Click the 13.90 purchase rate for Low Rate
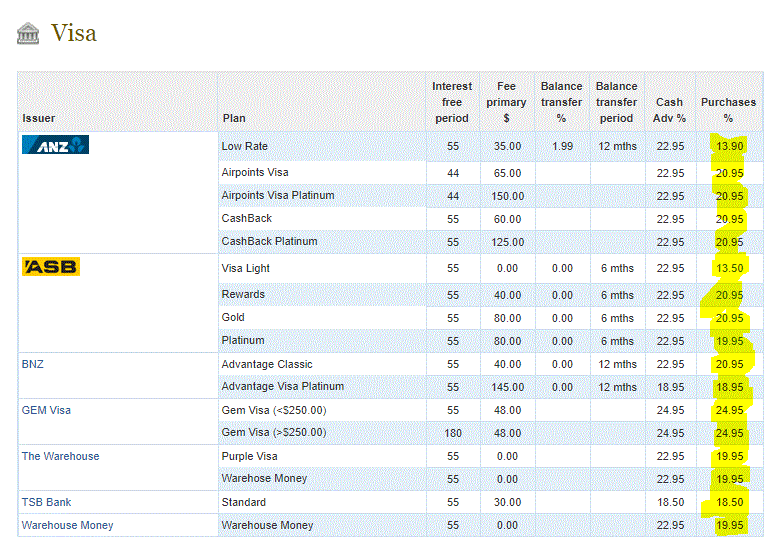The height and width of the screenshot is (554, 780). [x=730, y=146]
